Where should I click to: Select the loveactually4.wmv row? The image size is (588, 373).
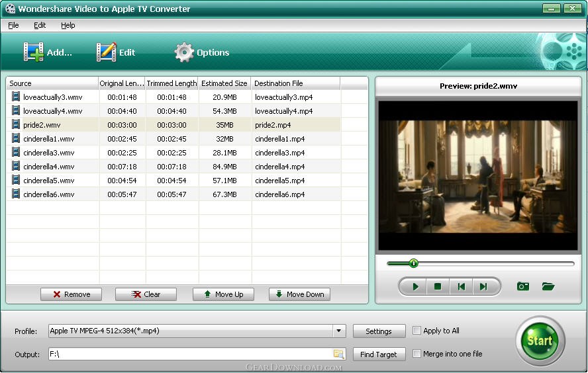coord(173,111)
